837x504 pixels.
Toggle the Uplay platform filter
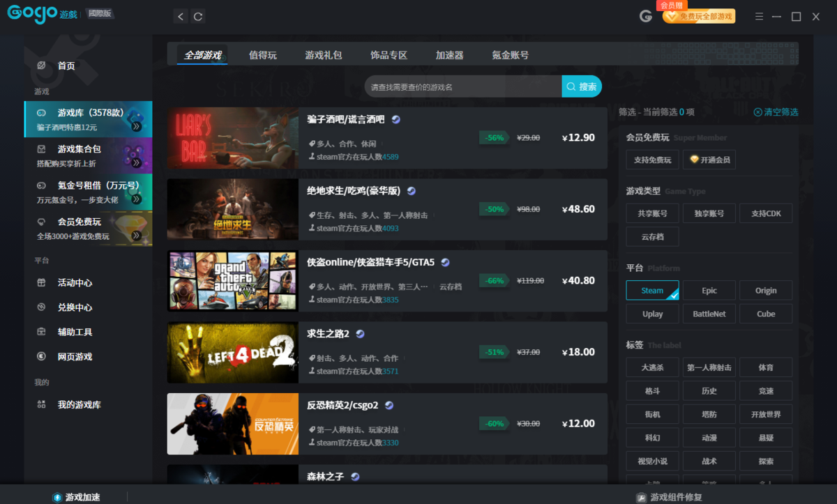pos(652,314)
